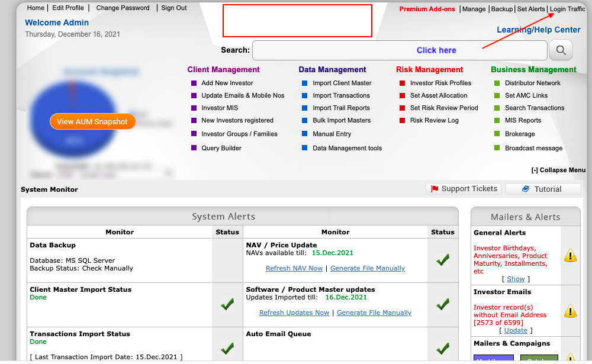Click the Refresh NAV Now link

point(294,268)
